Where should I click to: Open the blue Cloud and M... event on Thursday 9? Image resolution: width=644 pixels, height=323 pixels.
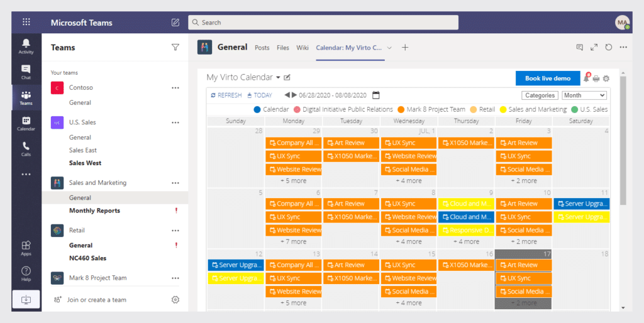[466, 217]
